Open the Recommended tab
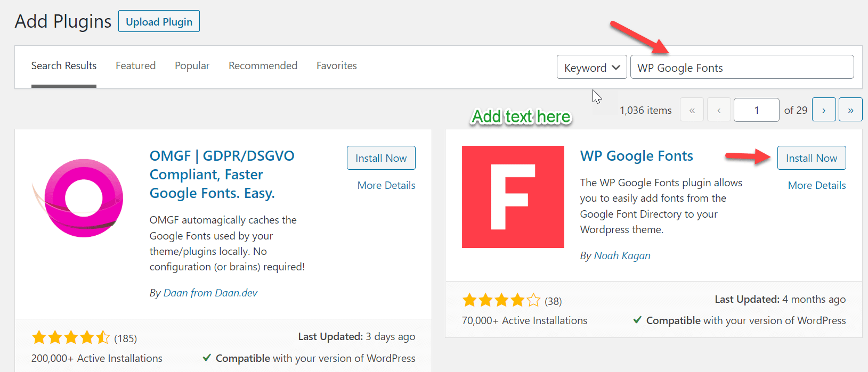This screenshot has width=868, height=372. pos(263,65)
